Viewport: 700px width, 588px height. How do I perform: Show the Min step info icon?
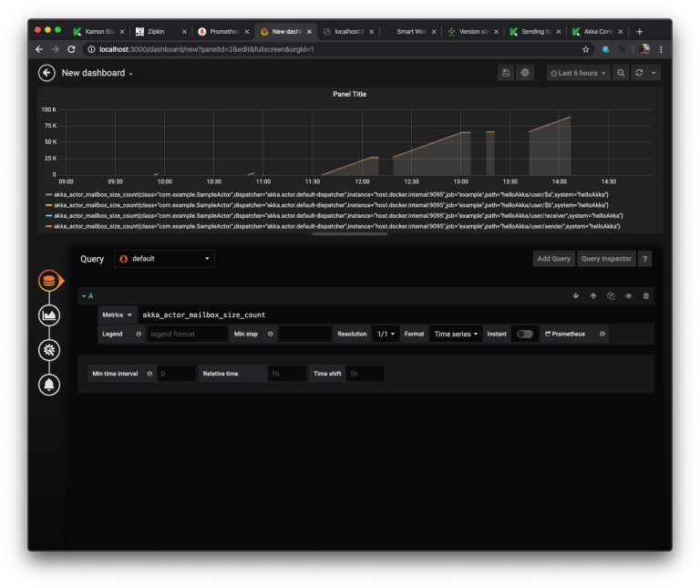click(270, 334)
